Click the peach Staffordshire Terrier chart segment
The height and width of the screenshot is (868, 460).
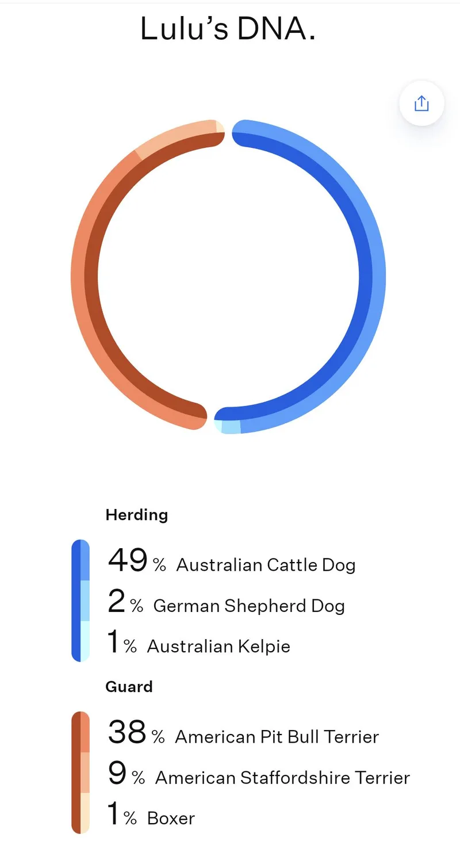[172, 131]
